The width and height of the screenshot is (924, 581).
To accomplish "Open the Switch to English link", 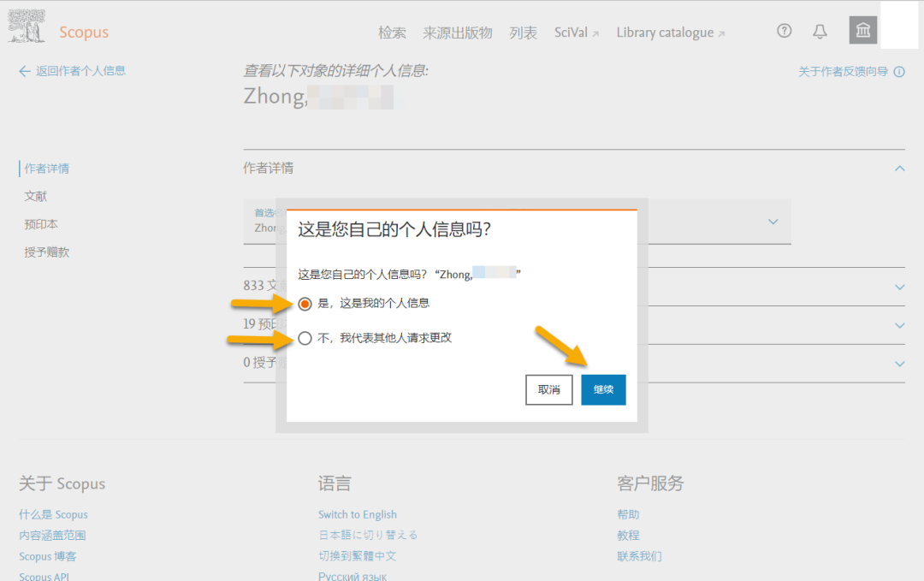I will 357,514.
